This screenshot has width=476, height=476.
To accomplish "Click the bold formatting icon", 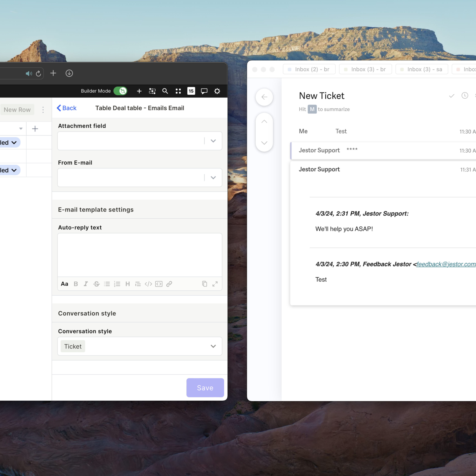I will (x=76, y=284).
